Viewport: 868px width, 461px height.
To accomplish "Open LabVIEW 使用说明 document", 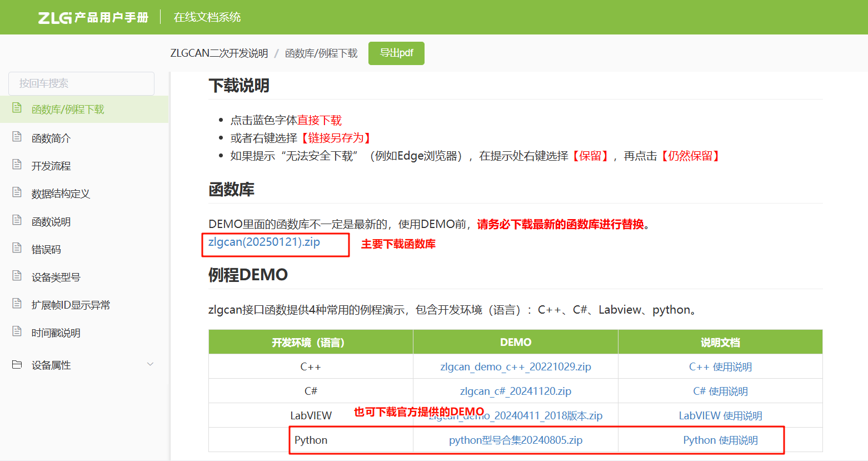I will point(720,415).
